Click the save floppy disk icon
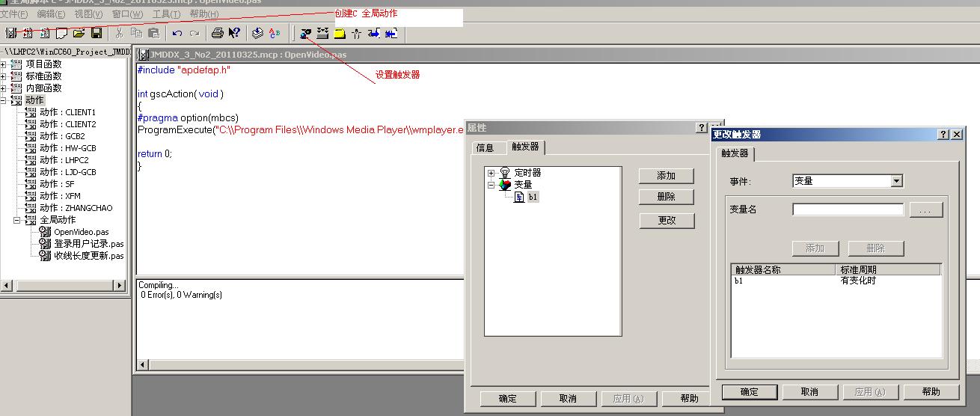 pyautogui.click(x=97, y=33)
